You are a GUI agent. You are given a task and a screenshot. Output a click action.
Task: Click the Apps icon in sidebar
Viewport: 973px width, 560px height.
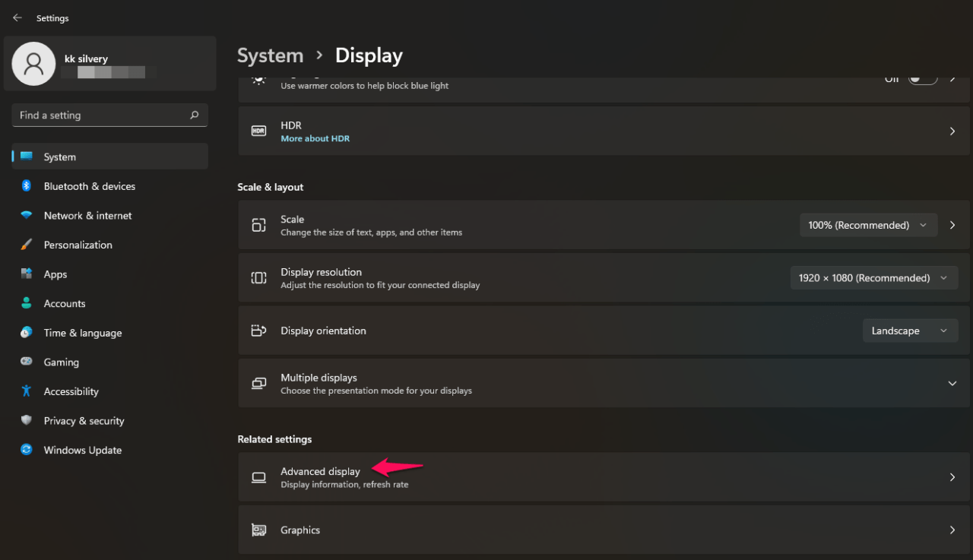point(27,274)
